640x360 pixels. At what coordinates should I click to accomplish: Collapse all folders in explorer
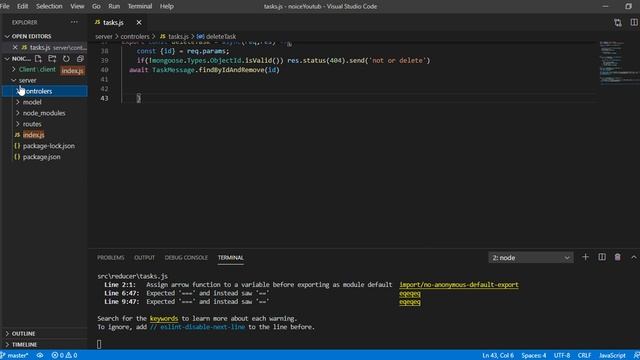80,59
